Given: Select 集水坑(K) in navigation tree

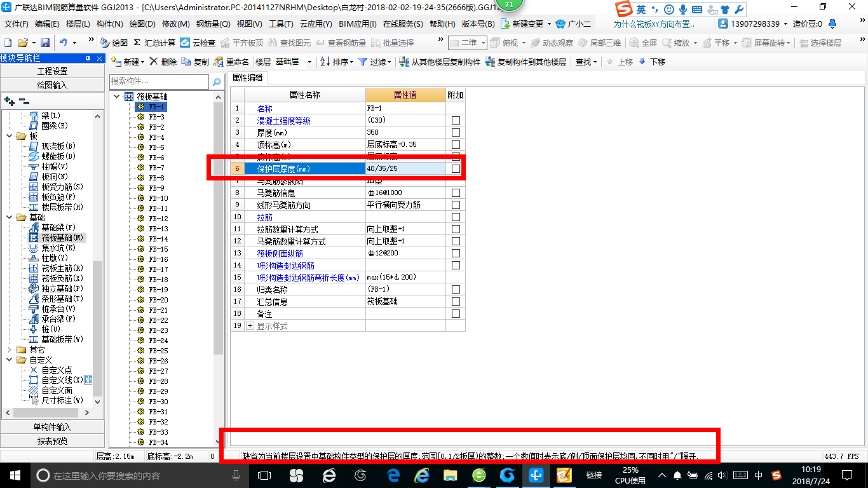Looking at the screenshot, I should point(58,248).
